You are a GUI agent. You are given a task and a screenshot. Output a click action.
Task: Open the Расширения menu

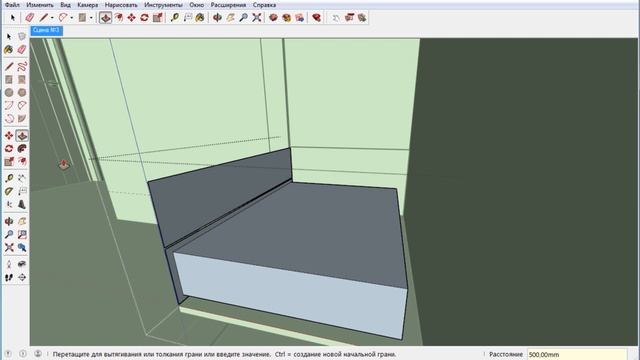pos(228,5)
